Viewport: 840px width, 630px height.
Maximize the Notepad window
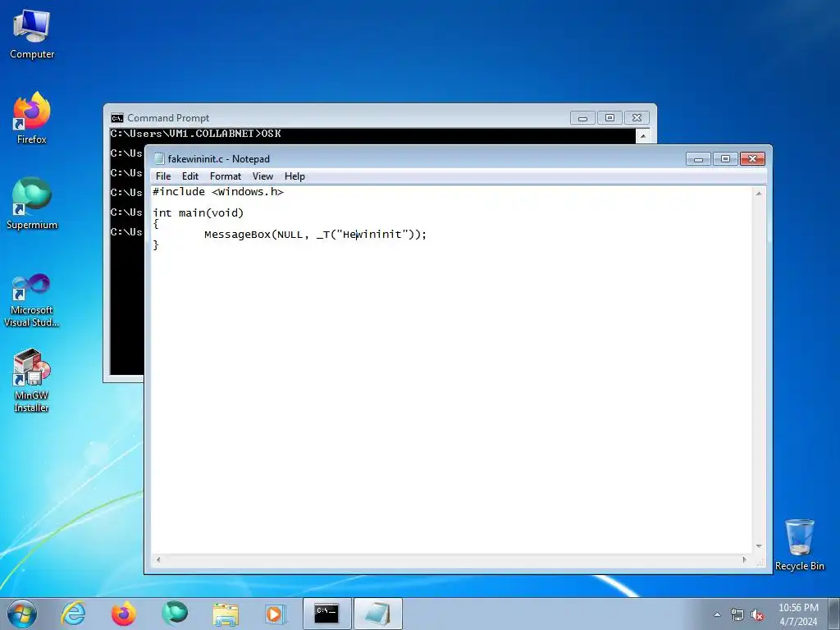725,158
